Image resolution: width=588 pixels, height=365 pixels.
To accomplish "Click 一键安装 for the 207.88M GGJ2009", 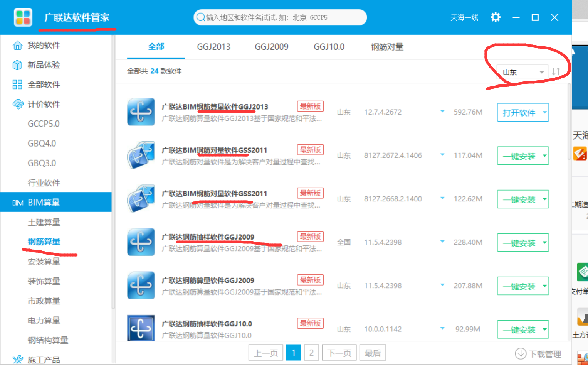I will point(519,286).
